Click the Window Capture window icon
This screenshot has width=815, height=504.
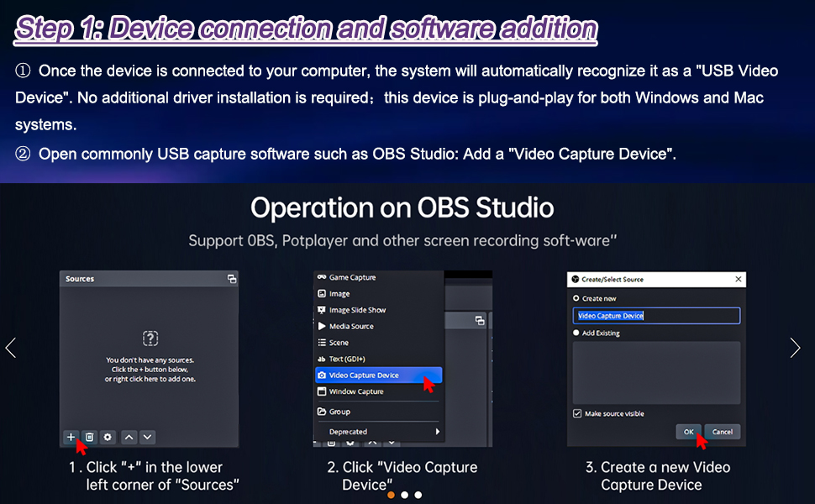point(322,391)
